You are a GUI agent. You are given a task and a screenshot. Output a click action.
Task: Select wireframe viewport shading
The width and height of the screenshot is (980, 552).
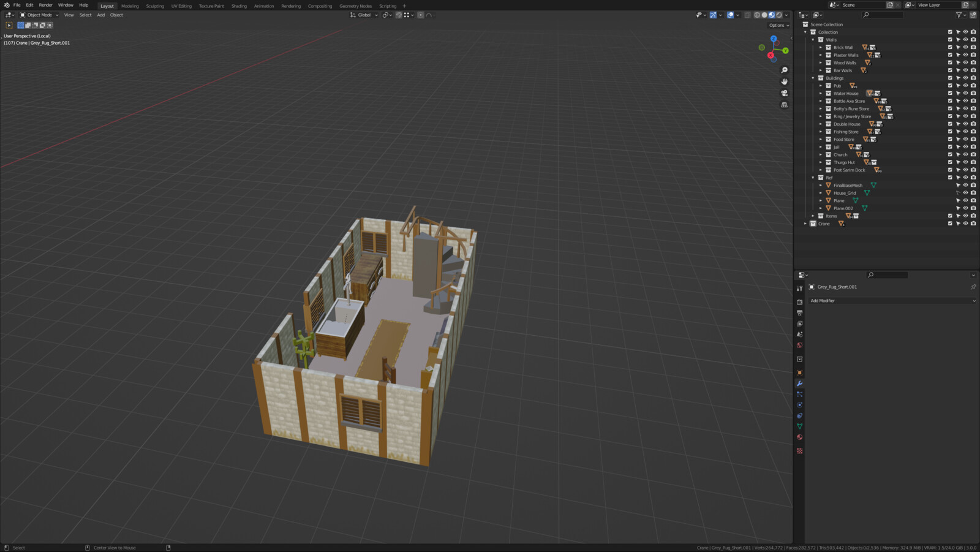click(x=757, y=15)
